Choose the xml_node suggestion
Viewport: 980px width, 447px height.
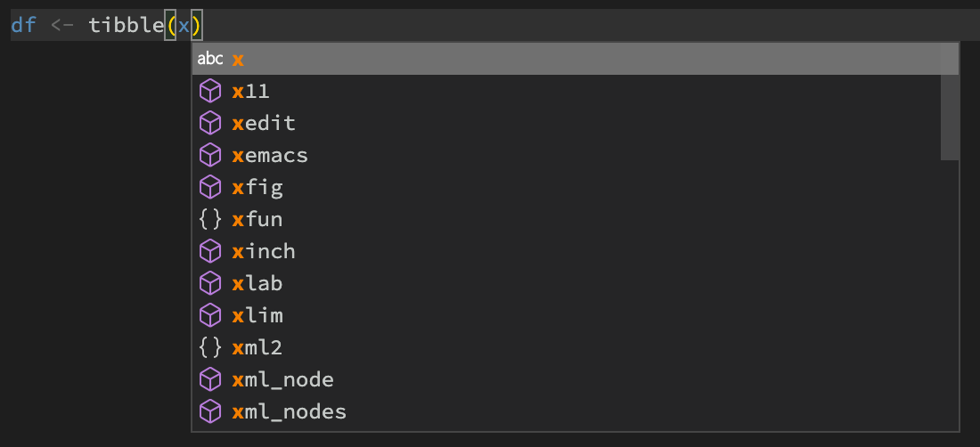[x=282, y=379]
